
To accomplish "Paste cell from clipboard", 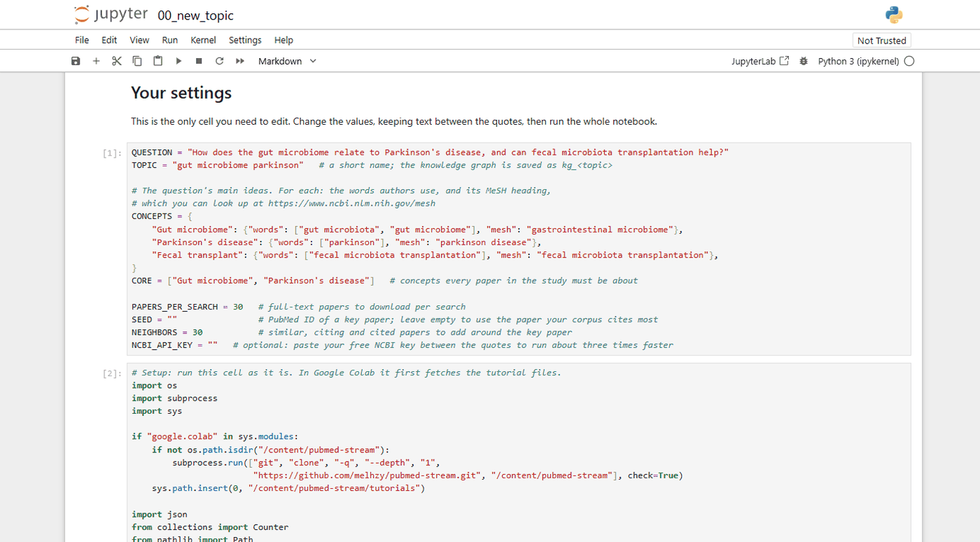I will (x=157, y=61).
